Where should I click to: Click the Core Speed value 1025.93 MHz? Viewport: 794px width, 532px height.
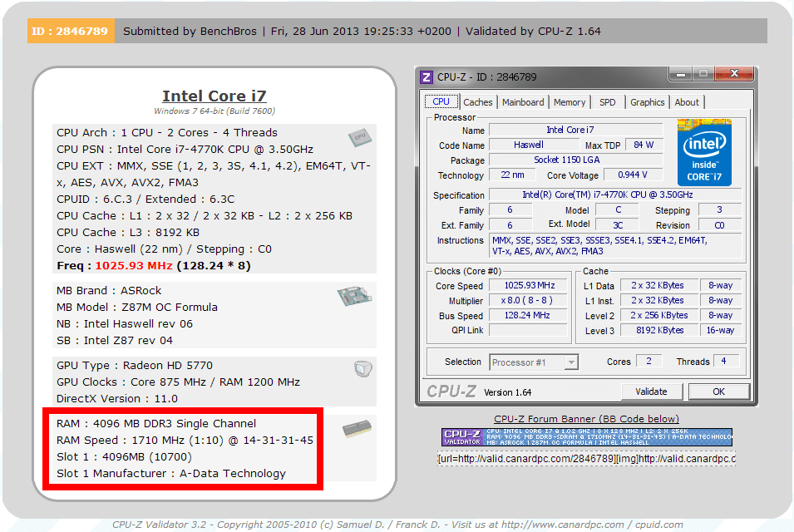pyautogui.click(x=529, y=285)
